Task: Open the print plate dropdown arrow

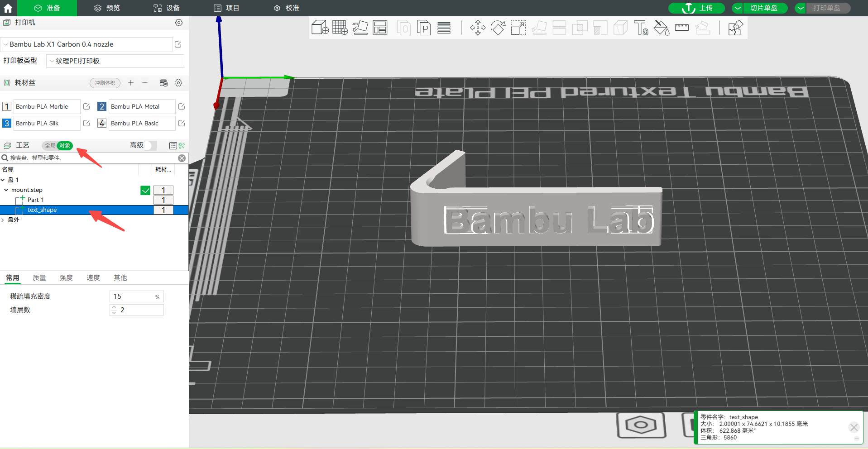Action: point(801,8)
